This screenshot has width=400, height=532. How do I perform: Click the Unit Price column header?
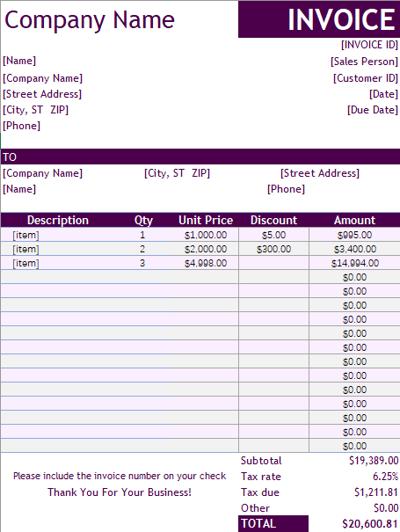(x=206, y=220)
